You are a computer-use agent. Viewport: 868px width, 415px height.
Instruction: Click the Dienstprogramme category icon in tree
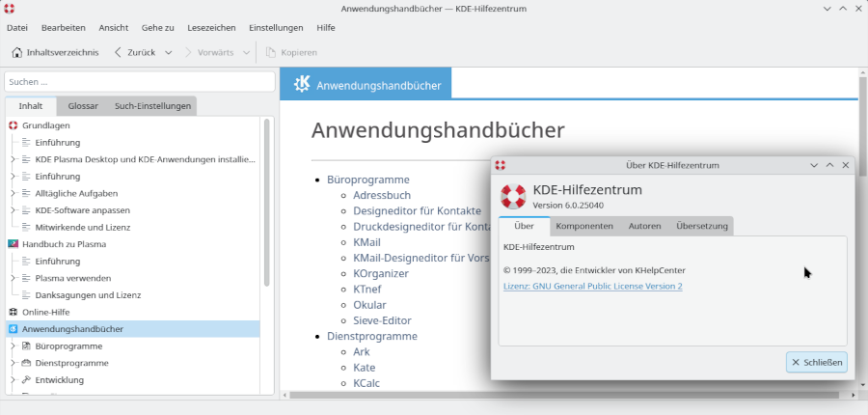coord(26,364)
